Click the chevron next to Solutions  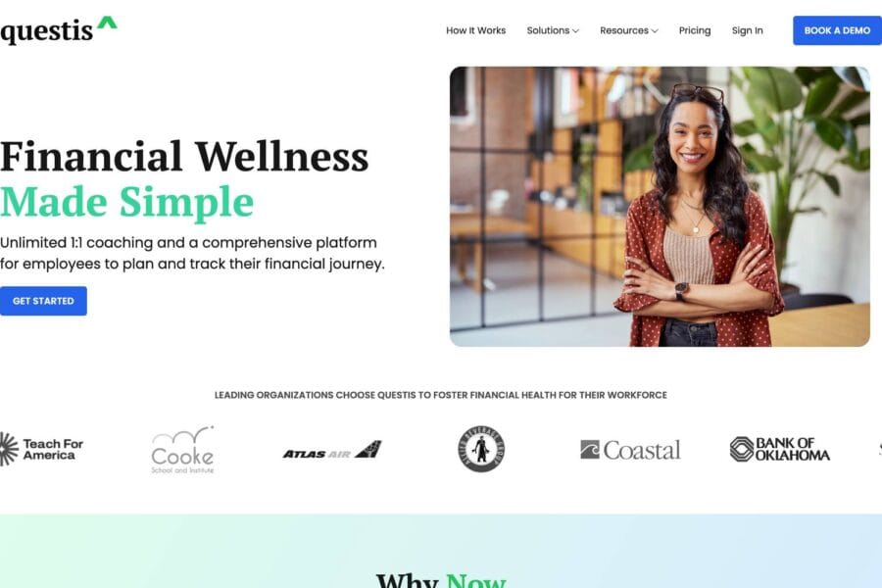(575, 31)
